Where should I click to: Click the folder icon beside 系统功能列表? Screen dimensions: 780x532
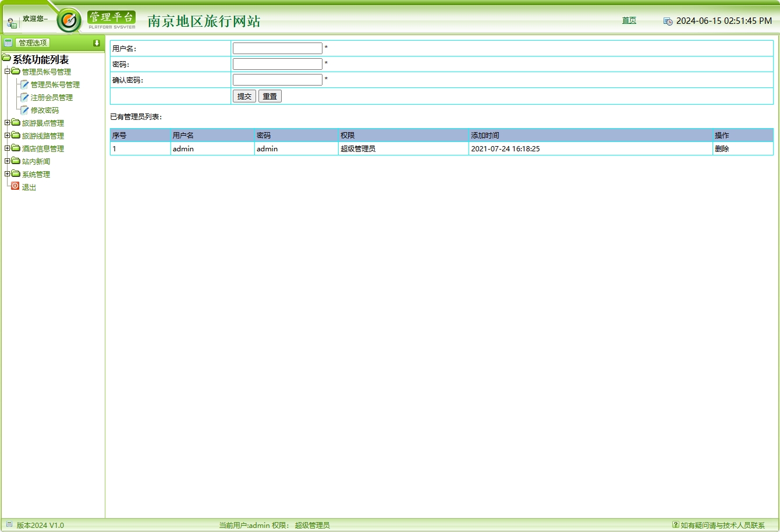6,58
